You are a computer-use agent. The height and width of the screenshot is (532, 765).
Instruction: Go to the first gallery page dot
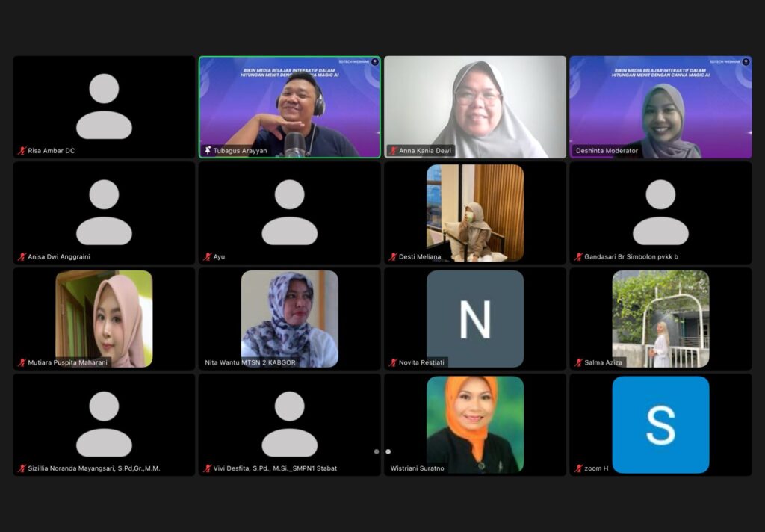pos(377,451)
